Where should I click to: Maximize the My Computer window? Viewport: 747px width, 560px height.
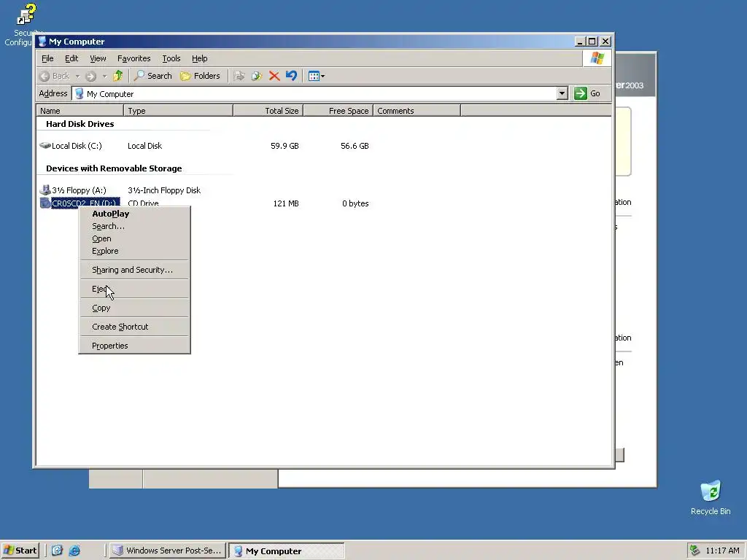[592, 42]
